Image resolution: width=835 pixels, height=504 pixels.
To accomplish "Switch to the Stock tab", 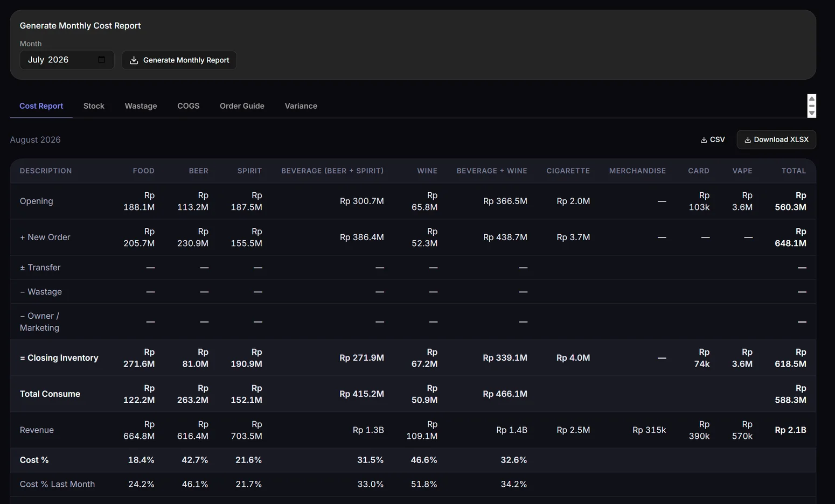I will pyautogui.click(x=94, y=106).
